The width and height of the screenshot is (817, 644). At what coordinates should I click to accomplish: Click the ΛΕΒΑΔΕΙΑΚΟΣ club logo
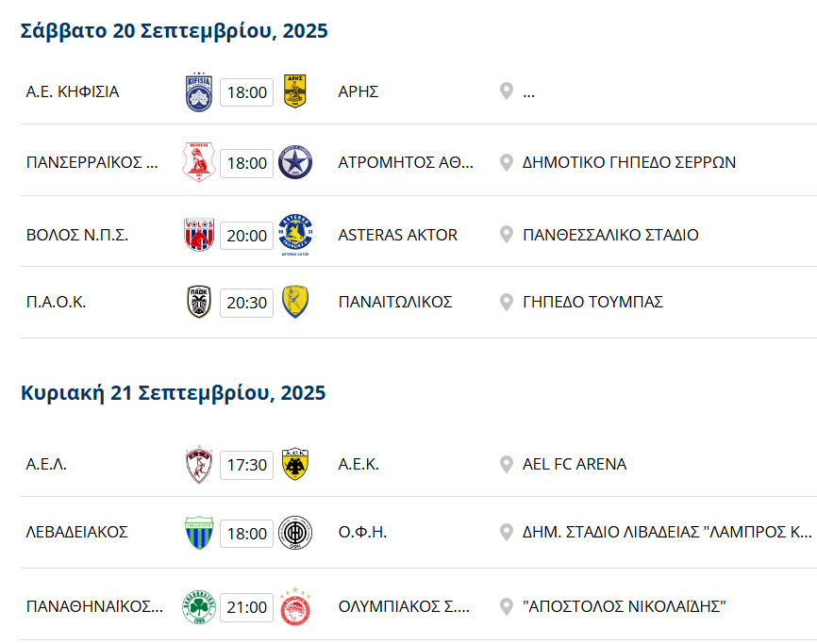(199, 532)
